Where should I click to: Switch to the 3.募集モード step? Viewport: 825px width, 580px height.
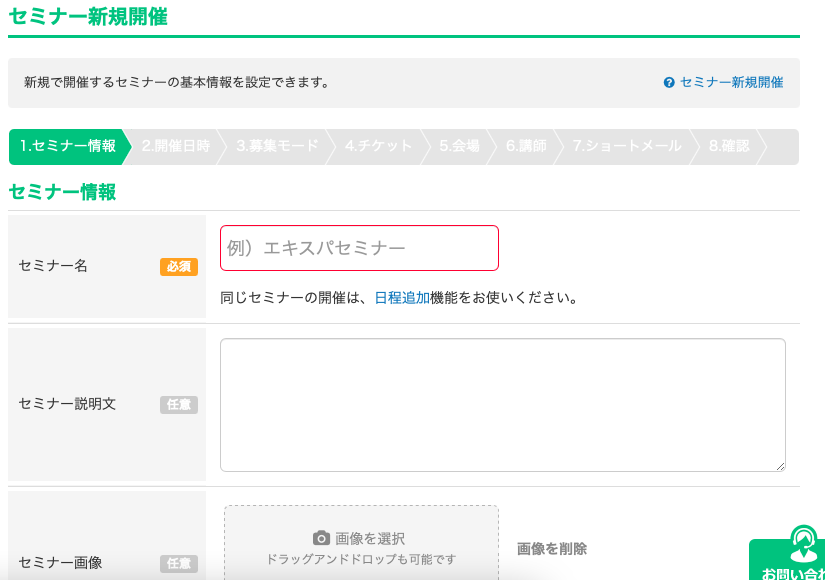(277, 146)
